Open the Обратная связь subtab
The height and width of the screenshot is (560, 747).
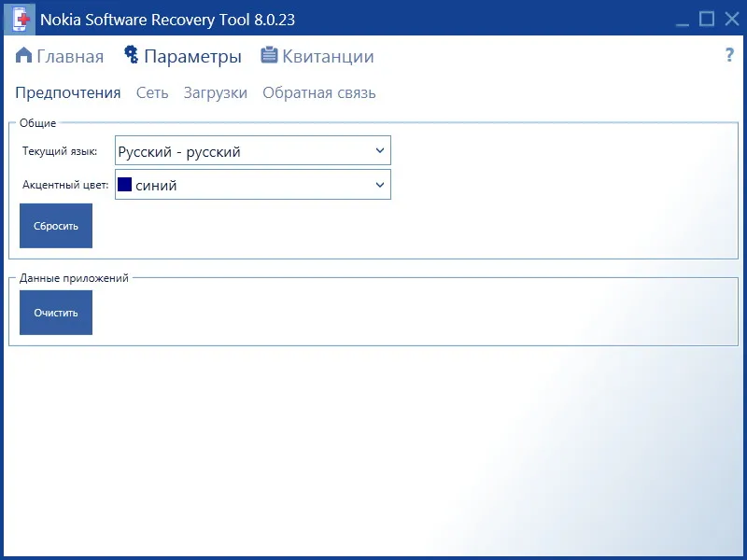click(319, 92)
